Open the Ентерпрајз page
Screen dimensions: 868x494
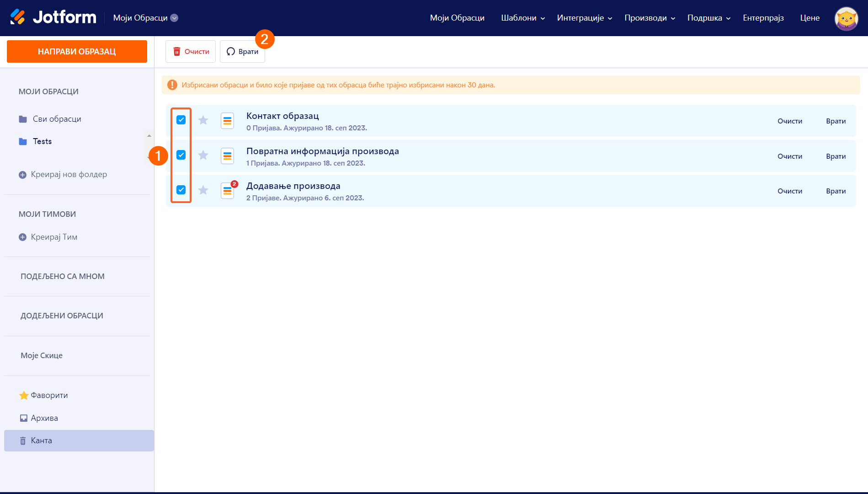(x=763, y=18)
